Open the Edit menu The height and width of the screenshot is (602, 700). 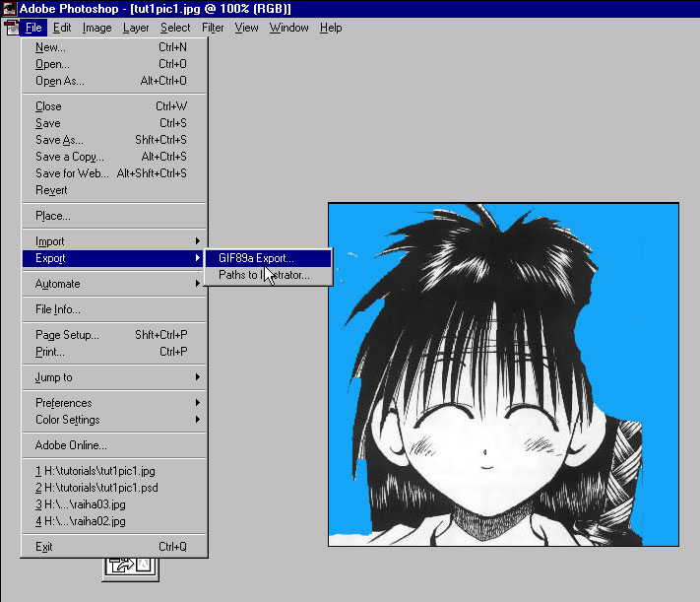62,28
